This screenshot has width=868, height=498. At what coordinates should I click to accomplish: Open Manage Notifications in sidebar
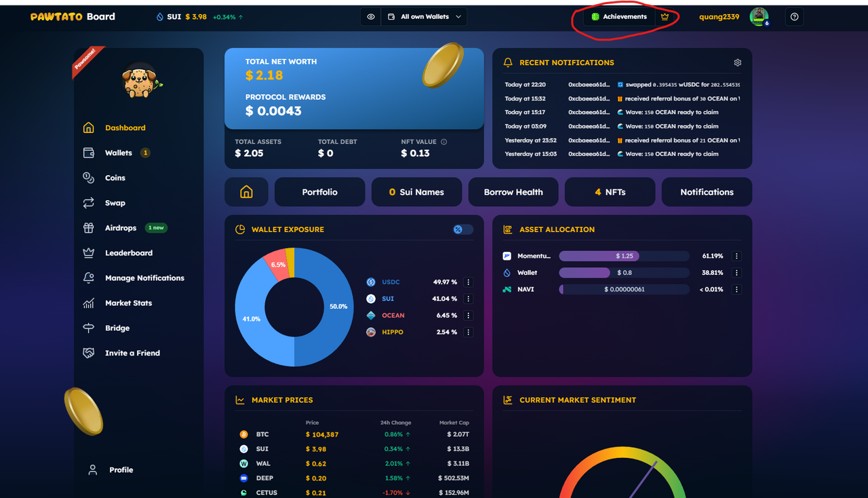click(144, 278)
